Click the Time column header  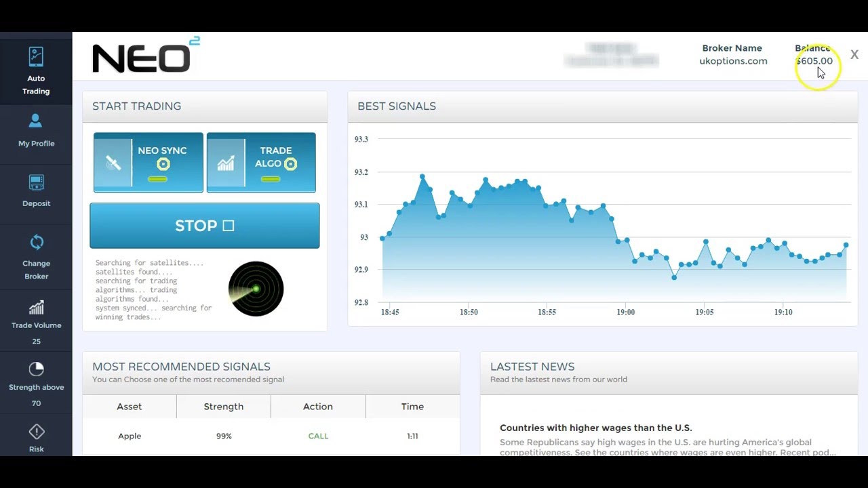(x=412, y=407)
